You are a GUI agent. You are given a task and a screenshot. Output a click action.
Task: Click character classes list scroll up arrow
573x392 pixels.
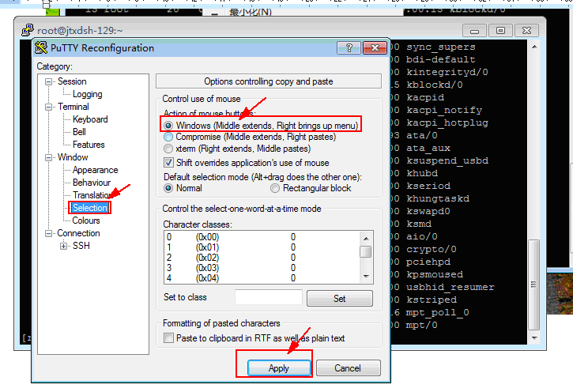tap(366, 238)
